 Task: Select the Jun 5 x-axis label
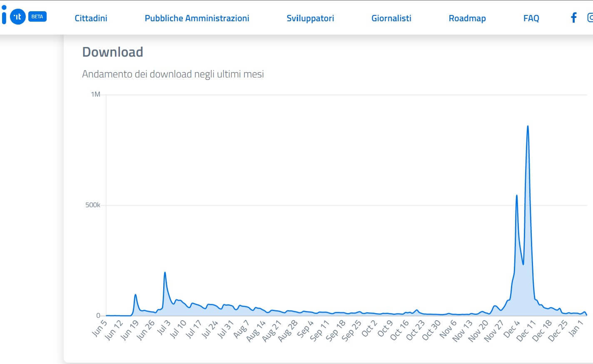[100, 328]
